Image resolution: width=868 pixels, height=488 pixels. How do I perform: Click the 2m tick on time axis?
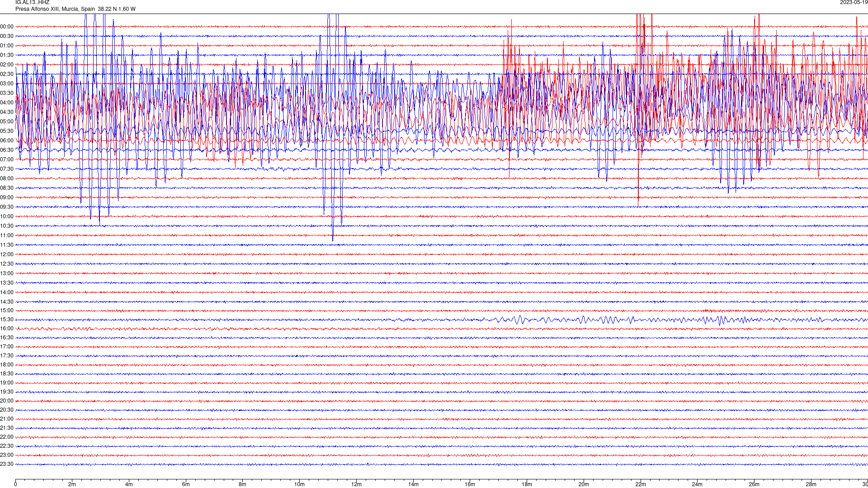[x=72, y=484]
